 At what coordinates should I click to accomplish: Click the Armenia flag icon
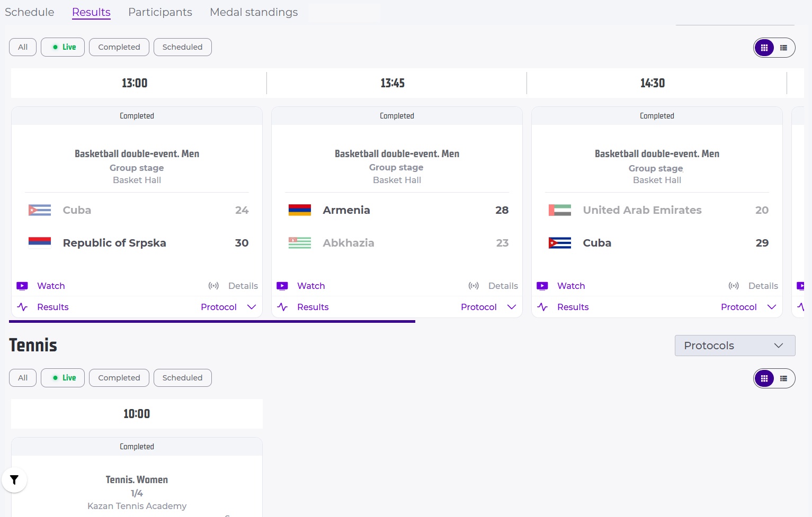[300, 210]
